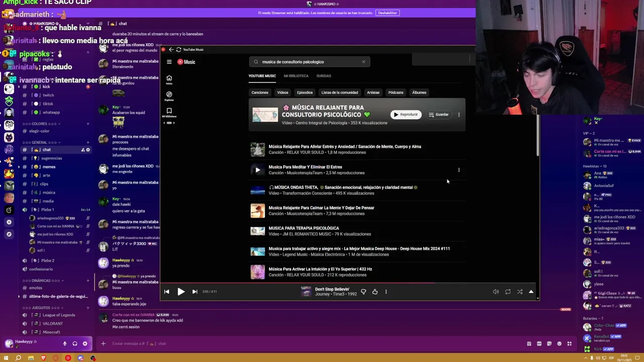Select the Pódcasts filter chip

[396, 93]
